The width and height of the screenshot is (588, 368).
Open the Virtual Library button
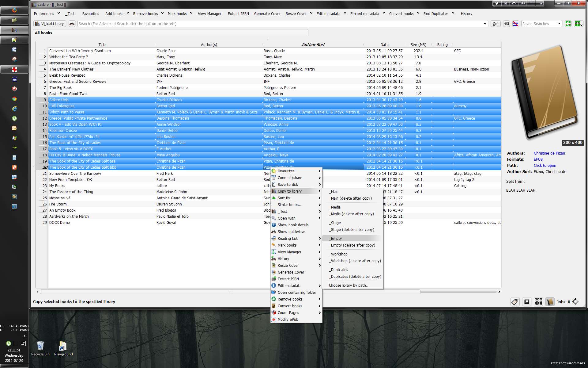(x=50, y=24)
